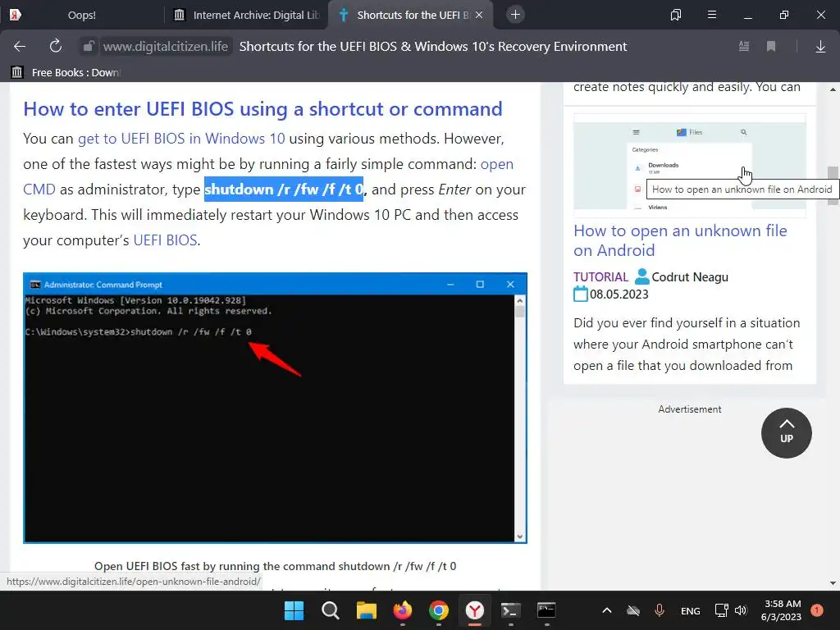
Task: Open tab groups icon in title bar
Action: point(676,15)
